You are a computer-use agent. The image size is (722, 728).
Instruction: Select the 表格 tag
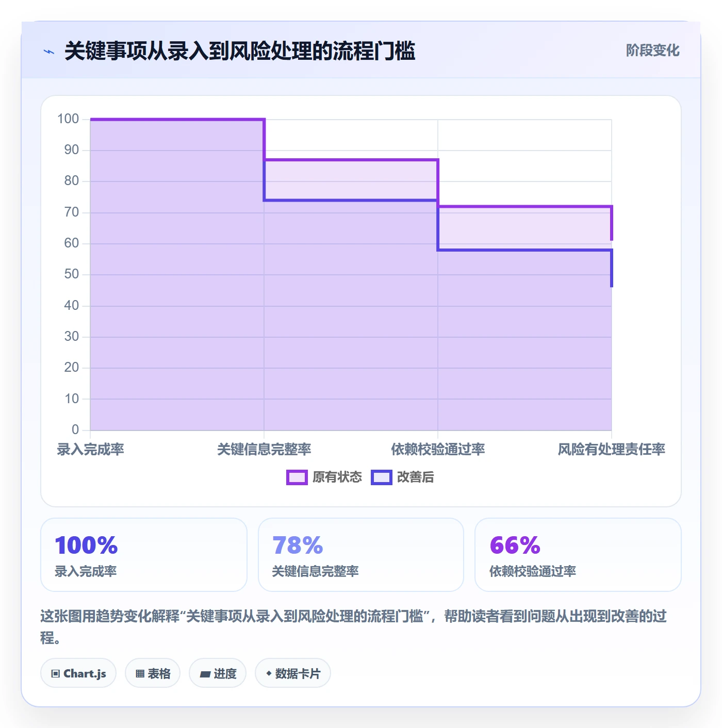[153, 673]
